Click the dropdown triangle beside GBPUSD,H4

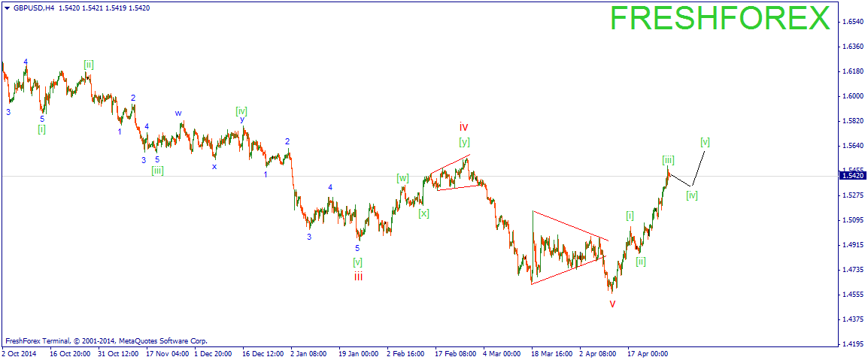click(6, 8)
